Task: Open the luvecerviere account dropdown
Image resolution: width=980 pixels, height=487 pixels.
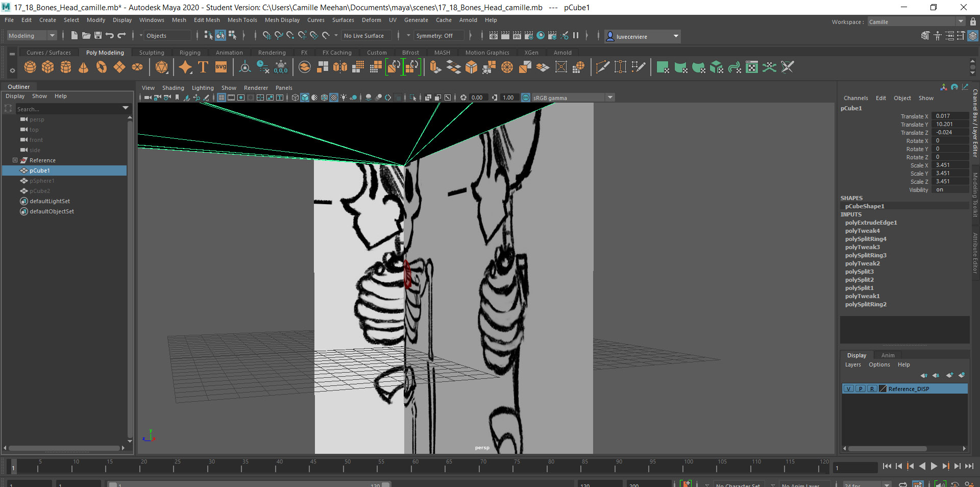Action: click(x=643, y=36)
